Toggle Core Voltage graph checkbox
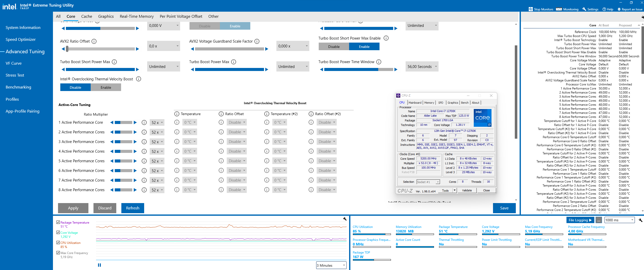Image resolution: width=644 pixels, height=270 pixels. click(x=58, y=232)
